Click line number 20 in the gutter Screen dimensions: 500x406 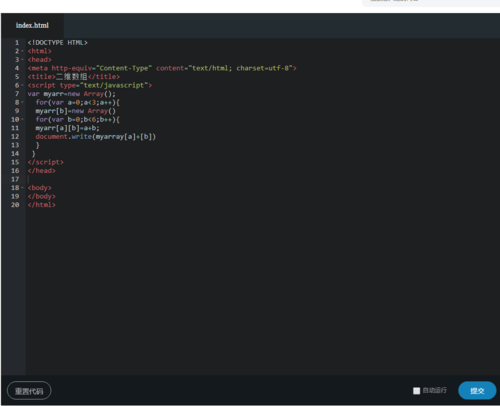(15, 205)
